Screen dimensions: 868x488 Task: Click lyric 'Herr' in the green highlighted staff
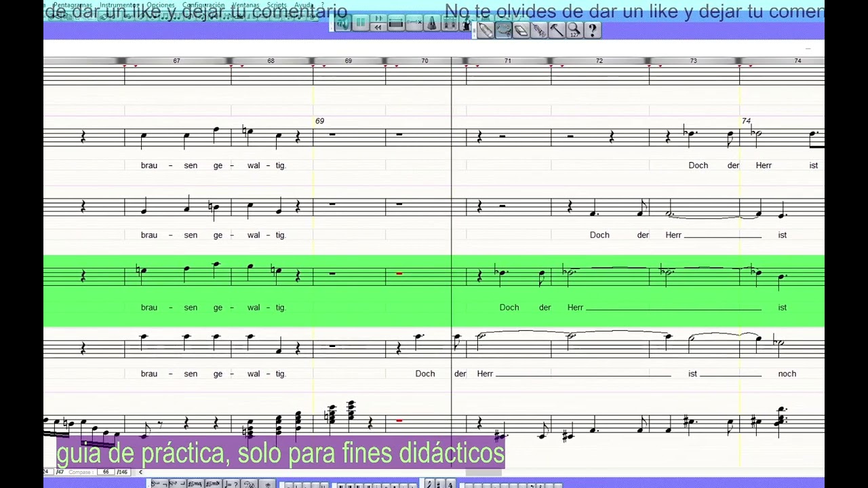coord(575,308)
